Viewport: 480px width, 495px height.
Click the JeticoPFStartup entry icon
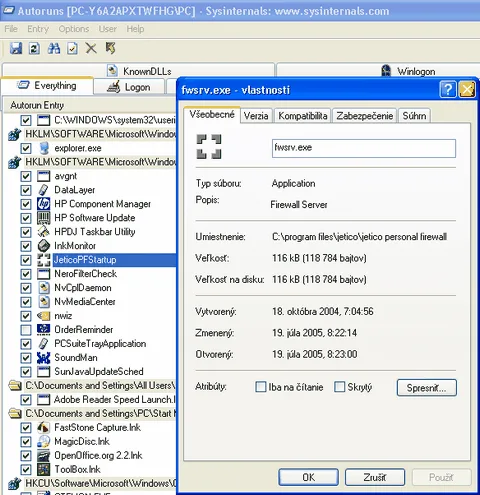[43, 260]
